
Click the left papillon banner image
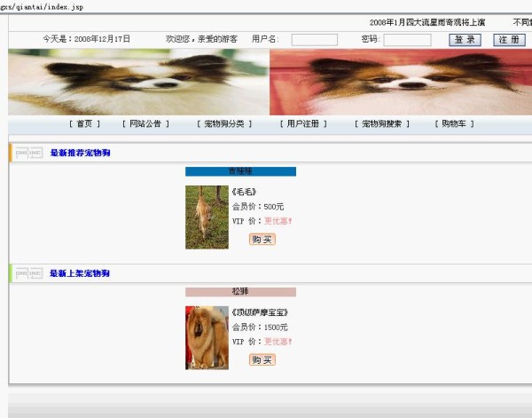tap(139, 82)
